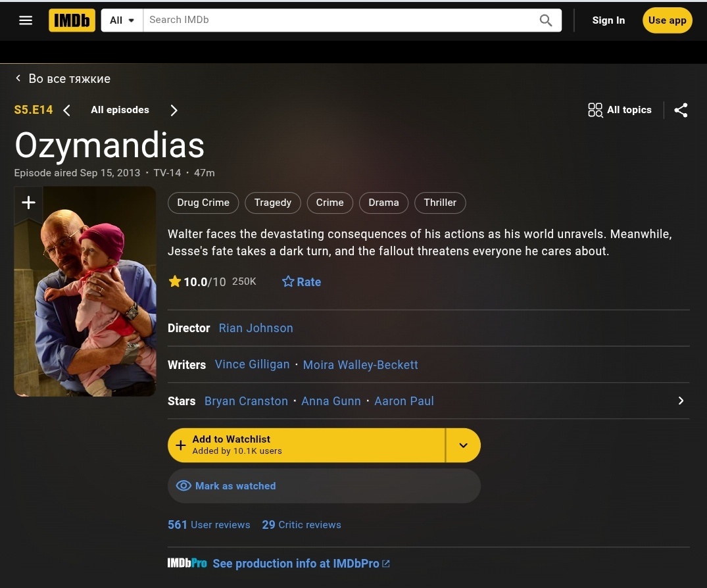Open the hamburger main menu
Viewport: 707px width, 588px height.
pos(26,20)
